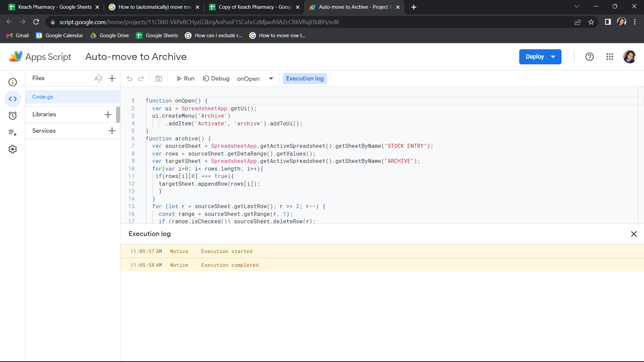
Task: Select Code.gs file in Files list
Action: (43, 97)
